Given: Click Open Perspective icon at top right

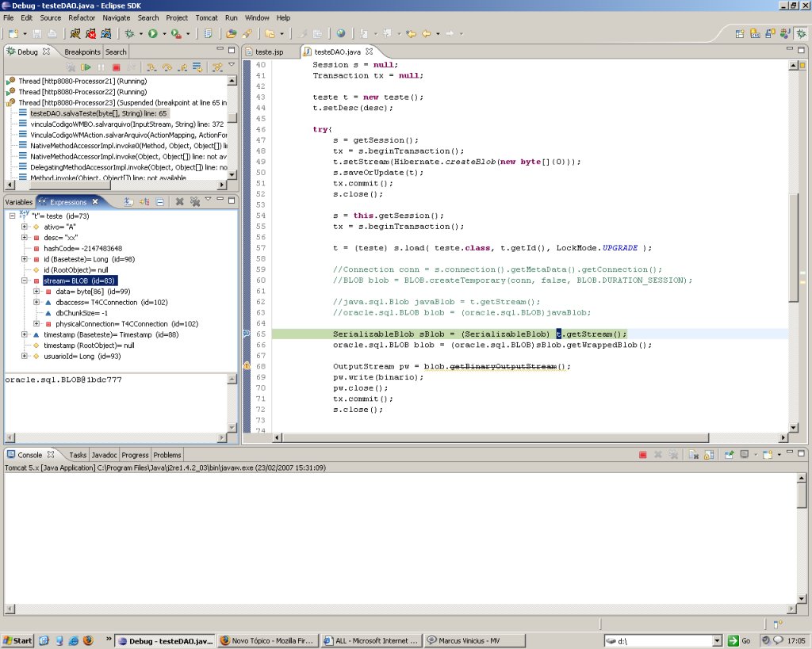Looking at the screenshot, I should (740, 33).
